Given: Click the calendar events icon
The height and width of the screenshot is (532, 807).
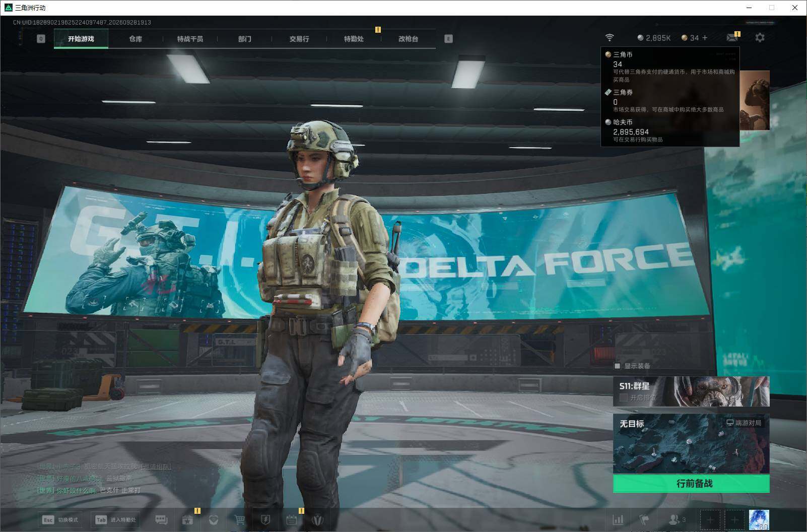Looking at the screenshot, I should coord(291,520).
